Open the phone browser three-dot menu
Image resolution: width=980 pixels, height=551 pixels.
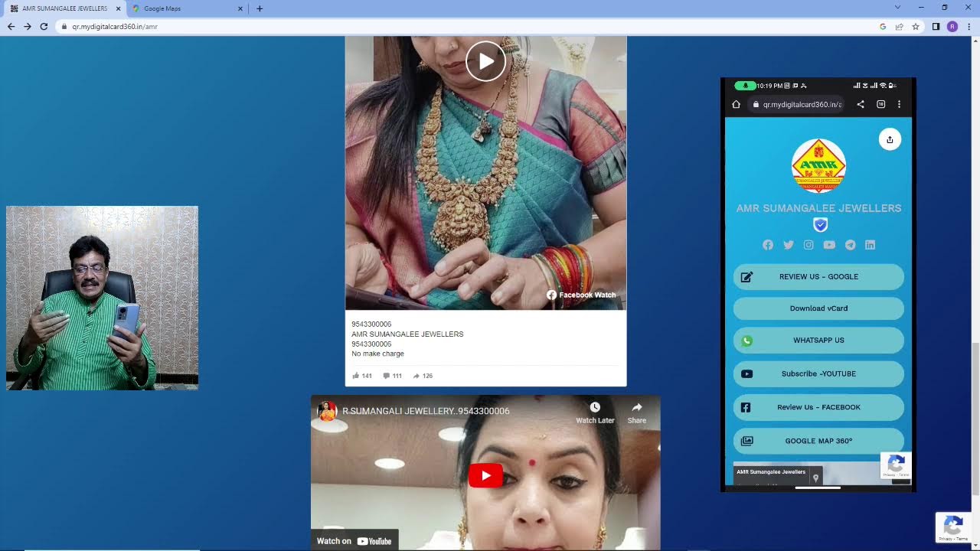click(x=899, y=104)
